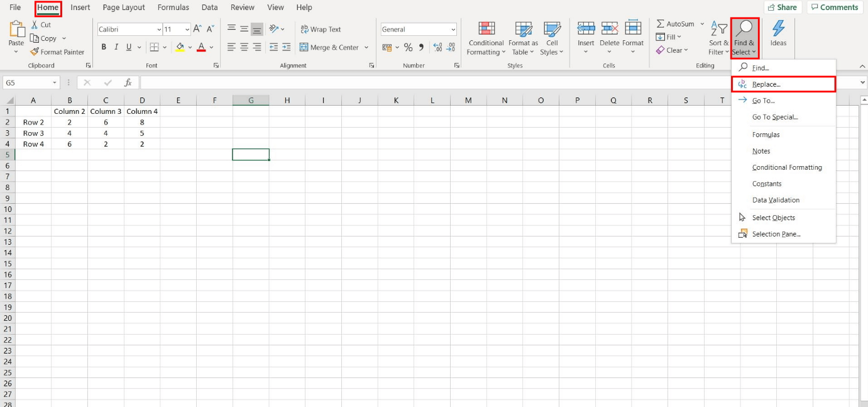Toggle Wrap Text
The height and width of the screenshot is (407, 868).
click(x=321, y=30)
